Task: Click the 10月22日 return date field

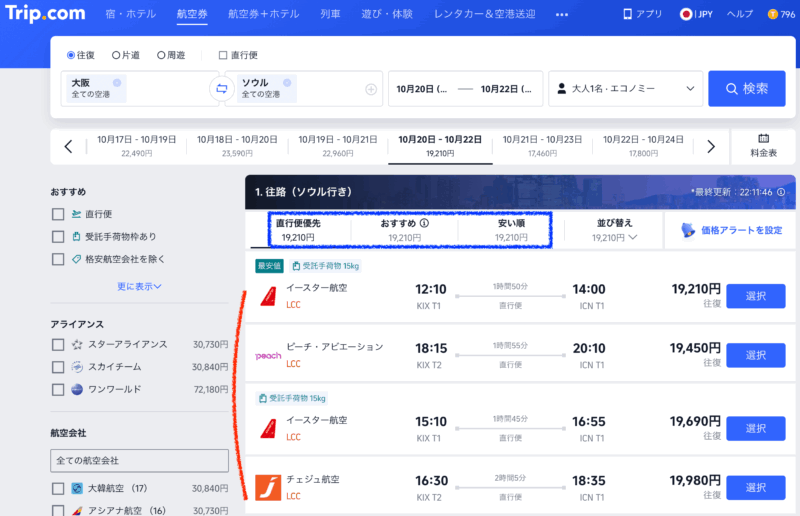Action: click(x=506, y=89)
